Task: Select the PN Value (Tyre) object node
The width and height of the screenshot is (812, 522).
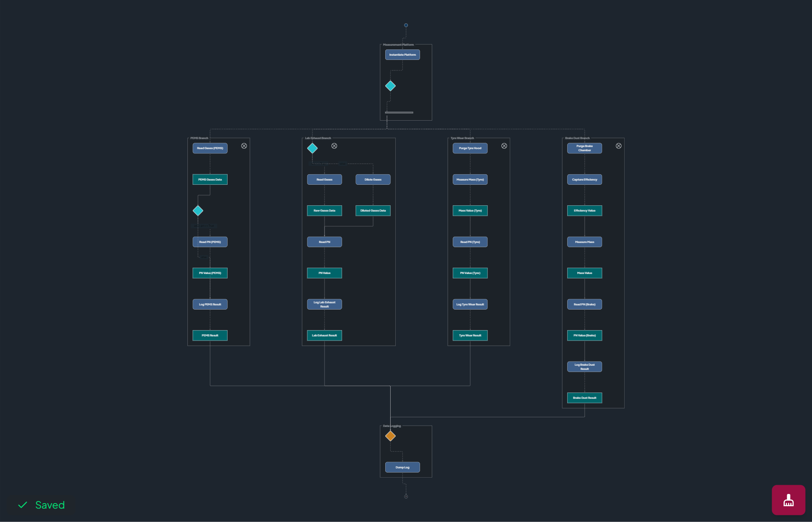Action: pos(470,273)
